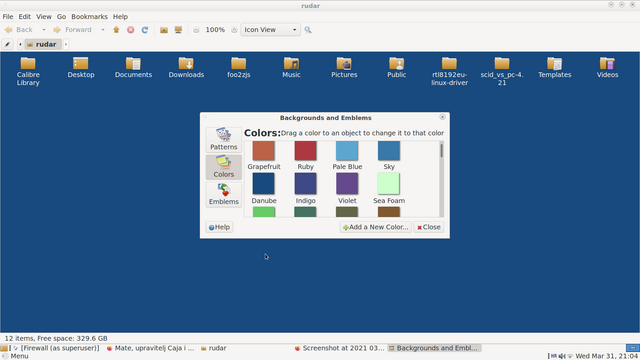Go Back in folder history

click(19, 30)
